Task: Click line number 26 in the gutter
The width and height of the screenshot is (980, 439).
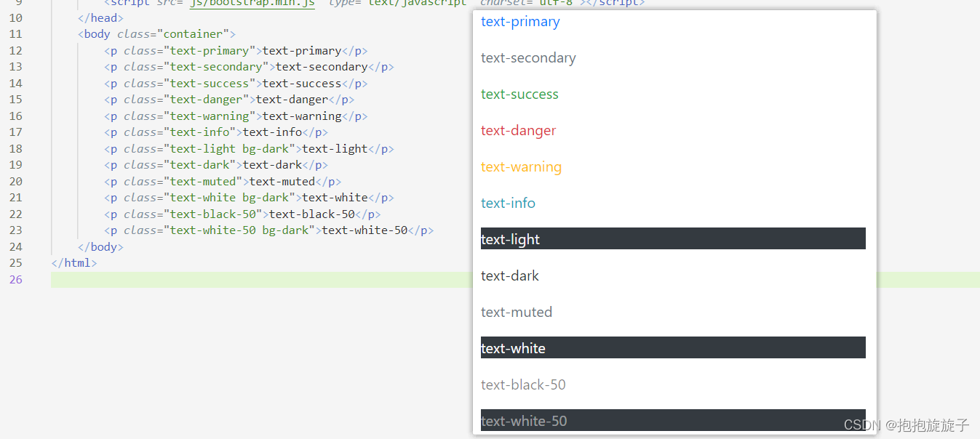Action: (x=15, y=280)
